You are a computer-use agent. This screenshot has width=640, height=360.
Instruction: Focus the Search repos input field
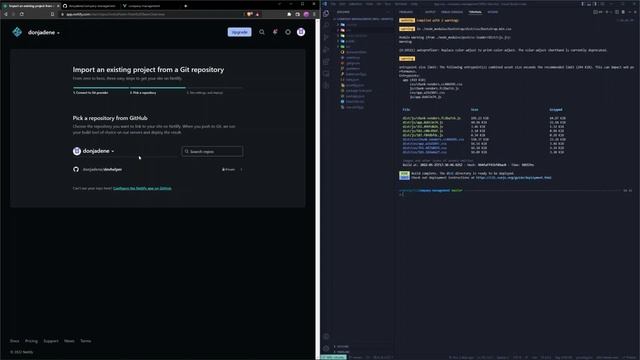tap(212, 151)
